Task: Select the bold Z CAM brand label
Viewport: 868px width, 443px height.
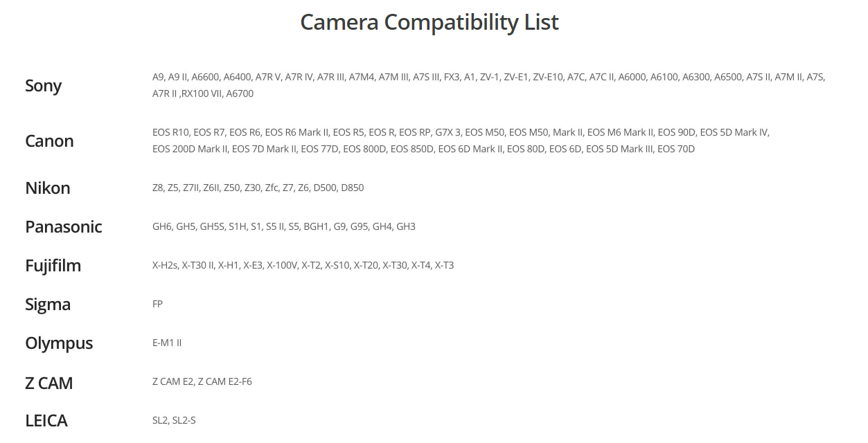Action: [x=48, y=383]
